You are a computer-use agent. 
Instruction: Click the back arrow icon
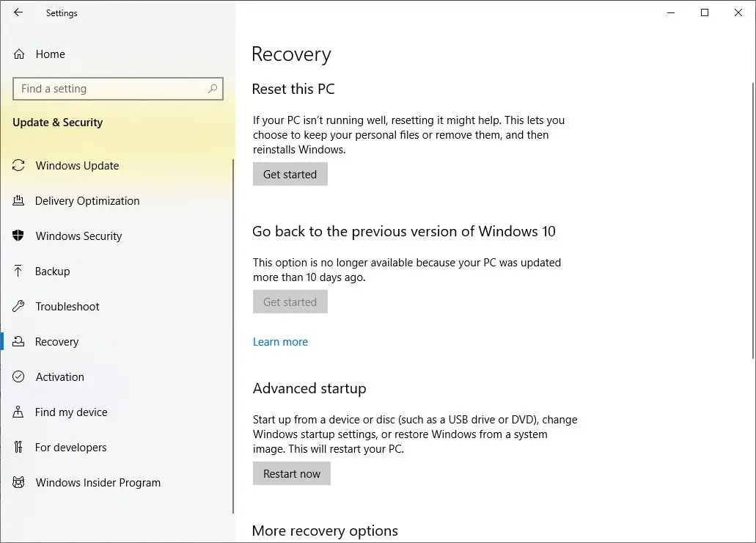tap(18, 12)
